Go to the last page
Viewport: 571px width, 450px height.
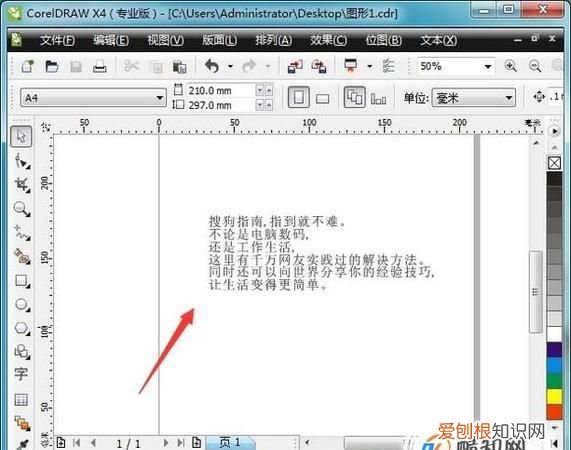tap(181, 443)
